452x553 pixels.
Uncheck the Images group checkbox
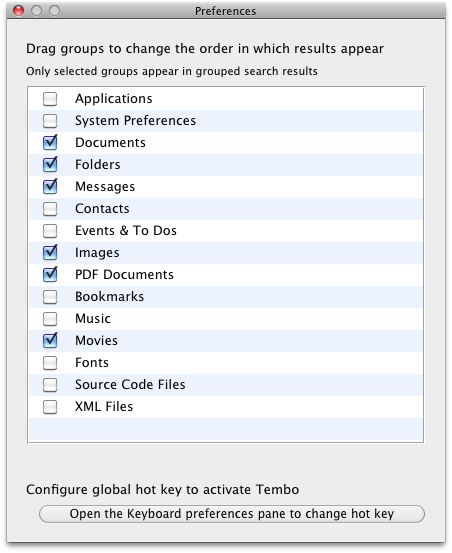[50, 253]
